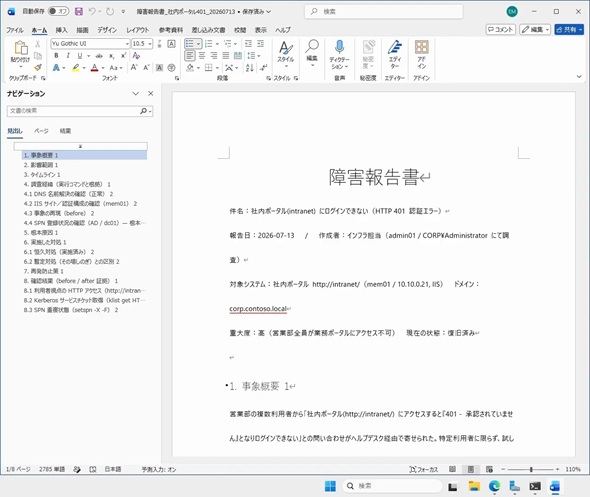This screenshot has width=590, height=497.
Task: Switch to Print Layout view
Action: point(471,469)
